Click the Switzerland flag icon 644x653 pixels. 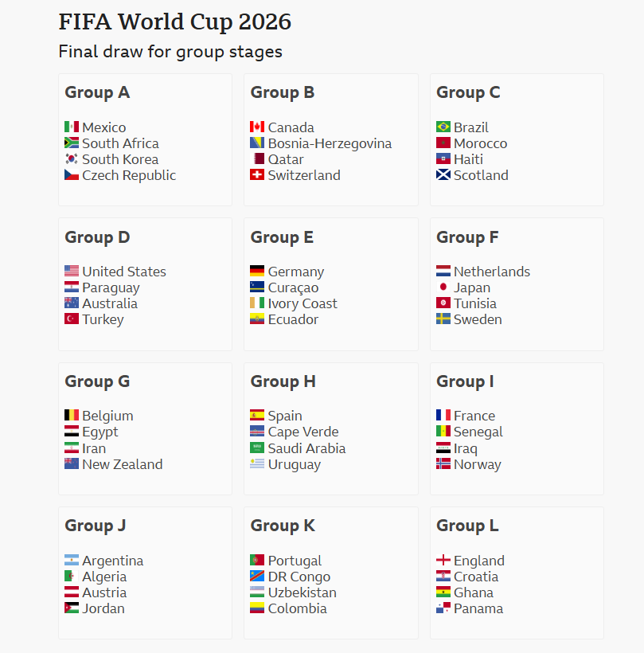click(257, 175)
